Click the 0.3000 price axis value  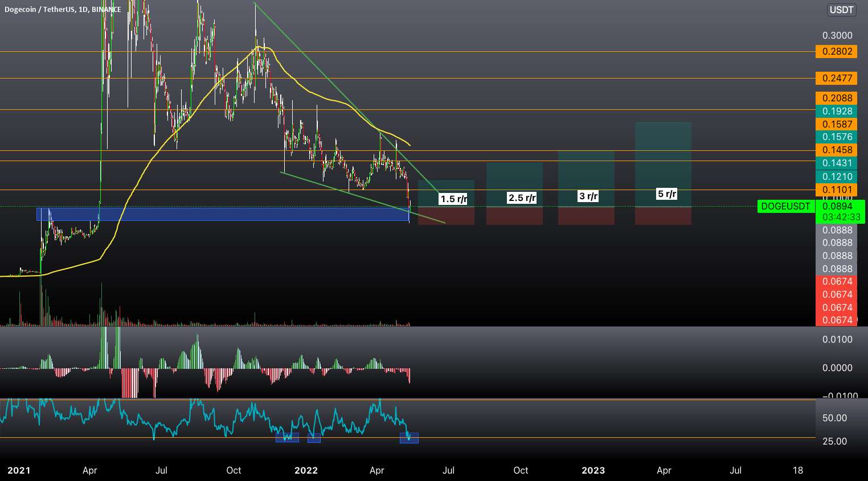pyautogui.click(x=837, y=35)
